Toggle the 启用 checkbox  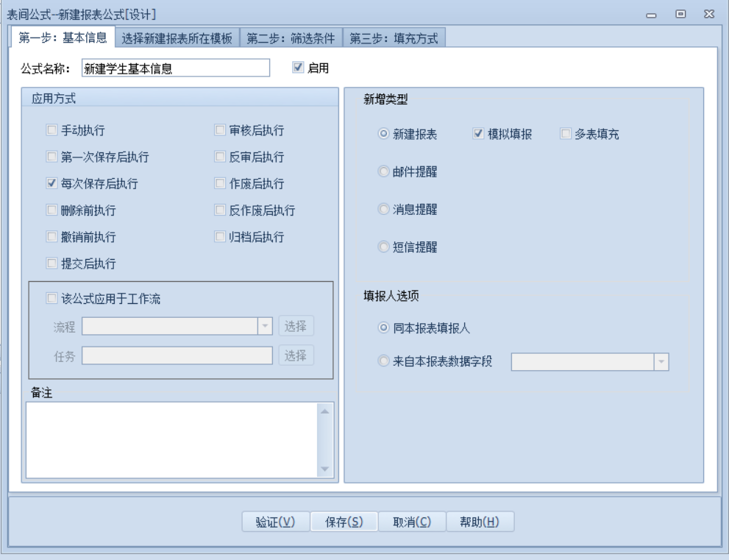click(x=298, y=68)
